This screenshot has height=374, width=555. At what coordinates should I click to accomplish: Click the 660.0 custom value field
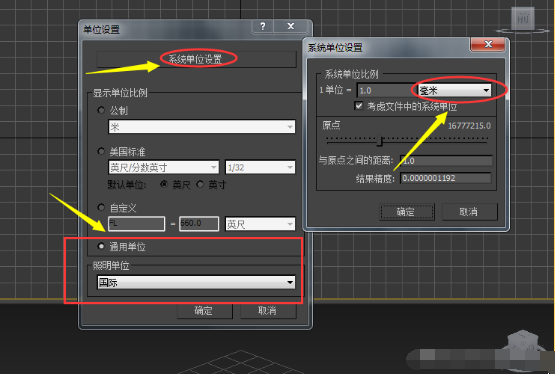[x=199, y=224]
